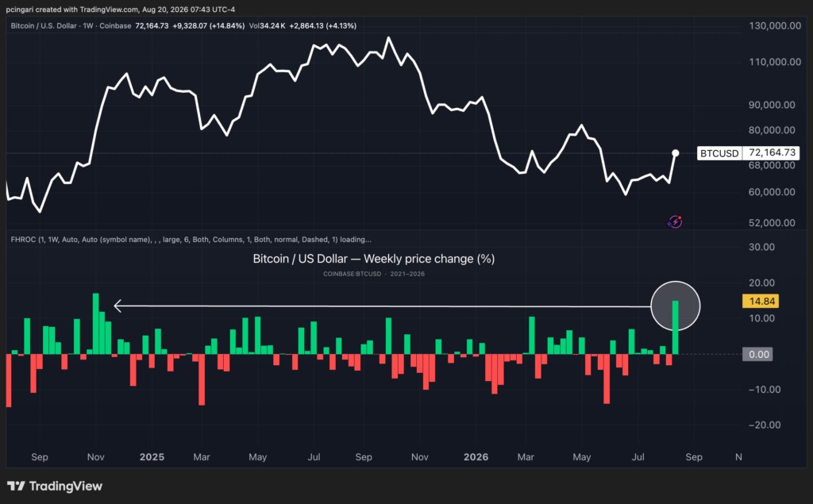Open the FHROC indicator settings legend

pyautogui.click(x=191, y=240)
